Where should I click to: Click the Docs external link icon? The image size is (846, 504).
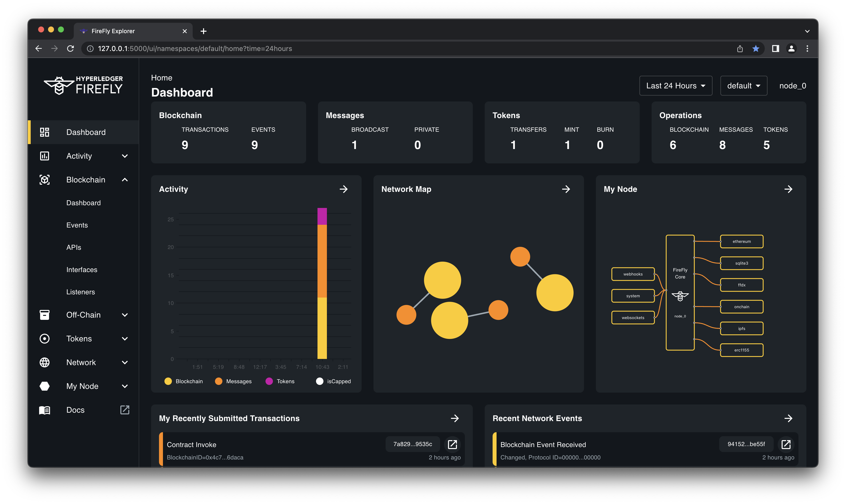point(125,410)
